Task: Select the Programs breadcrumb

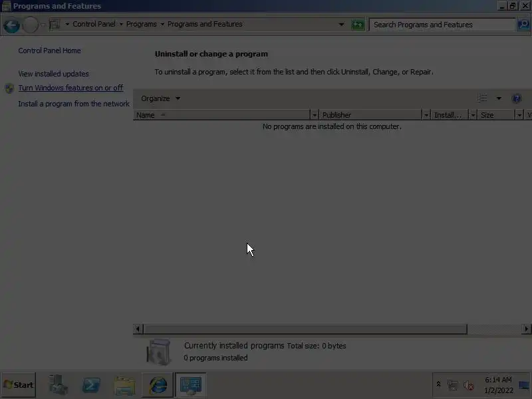Action: pyautogui.click(x=142, y=24)
